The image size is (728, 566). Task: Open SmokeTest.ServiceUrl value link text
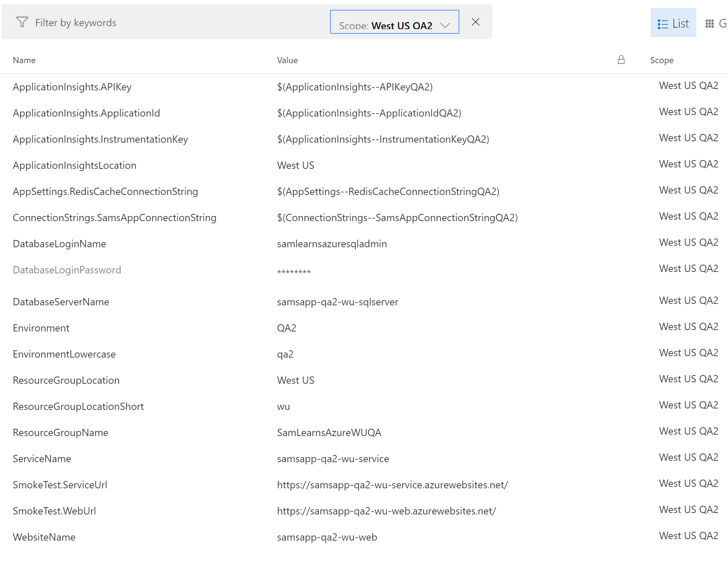[x=392, y=485]
